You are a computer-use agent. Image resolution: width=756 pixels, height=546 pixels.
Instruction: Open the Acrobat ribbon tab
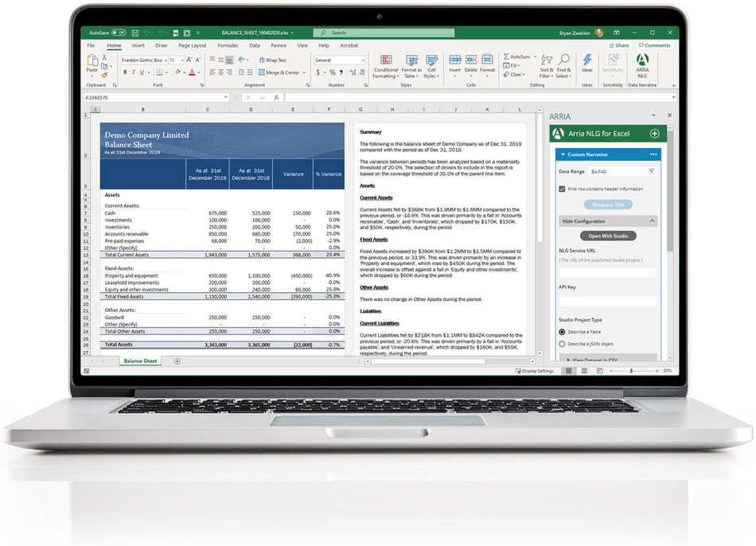click(349, 45)
